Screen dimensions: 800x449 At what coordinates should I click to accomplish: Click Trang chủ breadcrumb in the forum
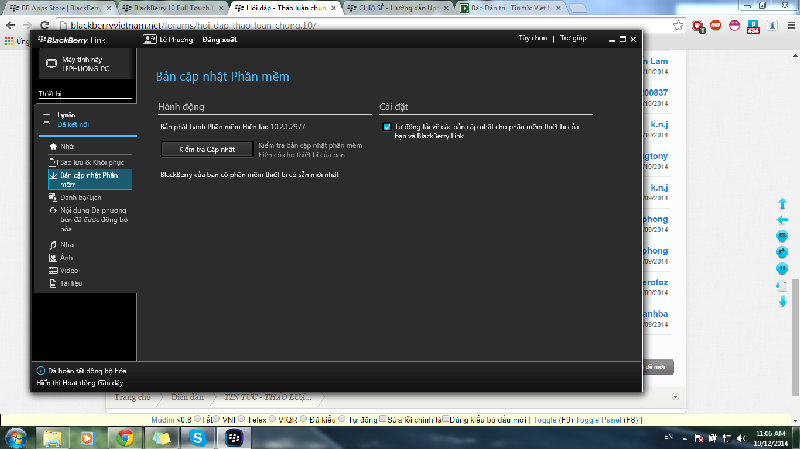pyautogui.click(x=132, y=397)
